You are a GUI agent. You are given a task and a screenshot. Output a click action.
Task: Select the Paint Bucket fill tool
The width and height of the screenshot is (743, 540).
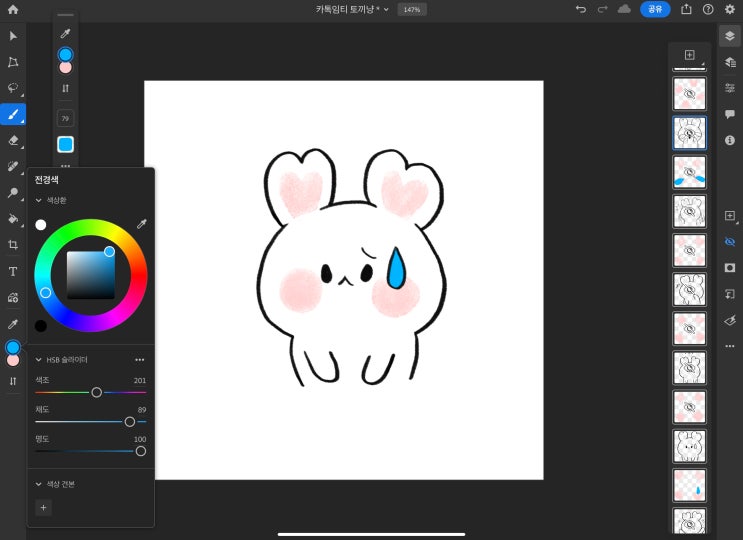[13, 218]
